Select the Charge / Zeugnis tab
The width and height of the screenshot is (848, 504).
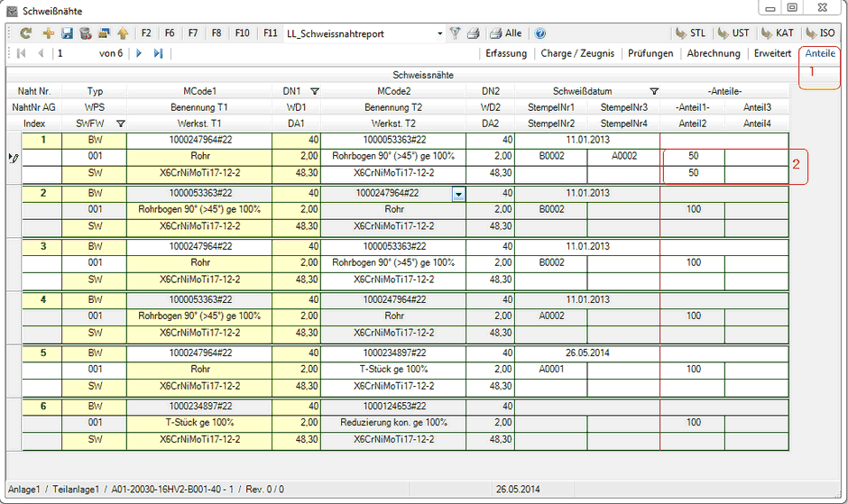(x=577, y=53)
